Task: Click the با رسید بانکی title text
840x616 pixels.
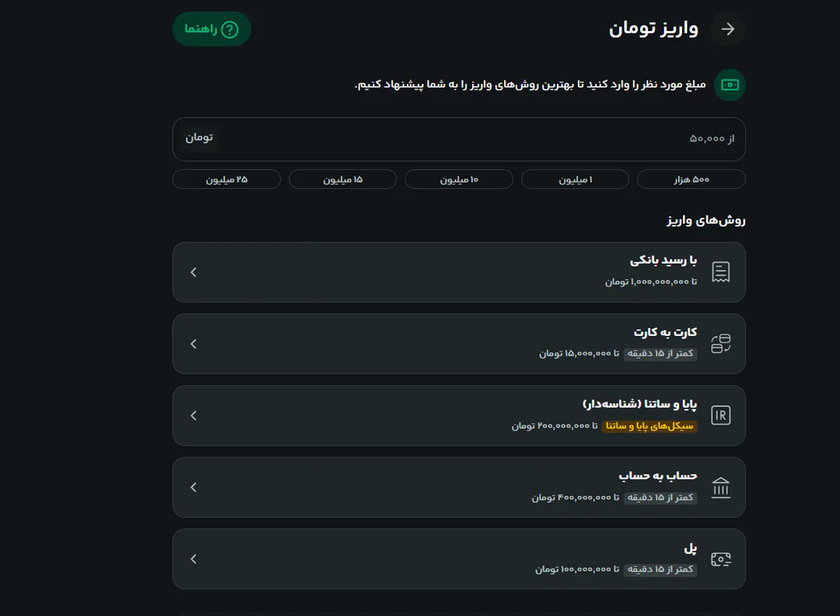Action: tap(663, 261)
